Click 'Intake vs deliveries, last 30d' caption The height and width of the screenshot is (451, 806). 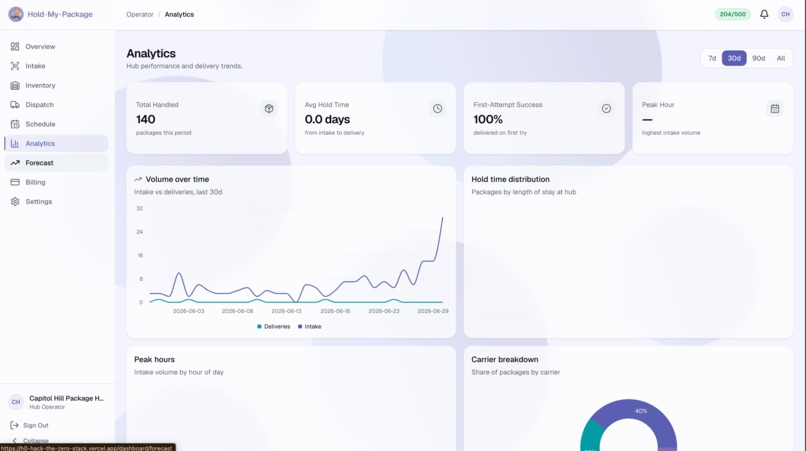[x=178, y=192]
